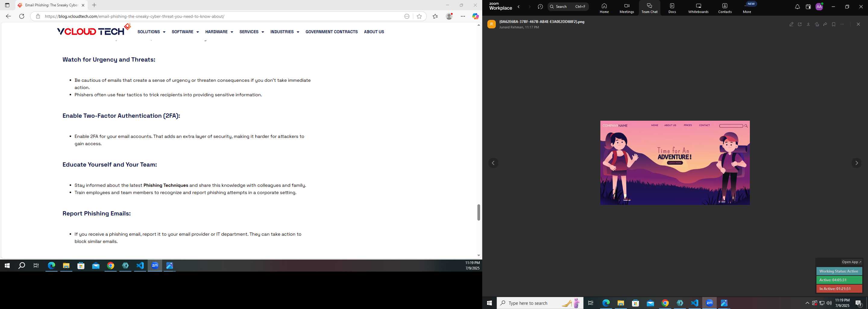Open the three-dots more options in Zoom image viewer
Viewport: 868px width, 309px height.
pyautogui.click(x=842, y=24)
